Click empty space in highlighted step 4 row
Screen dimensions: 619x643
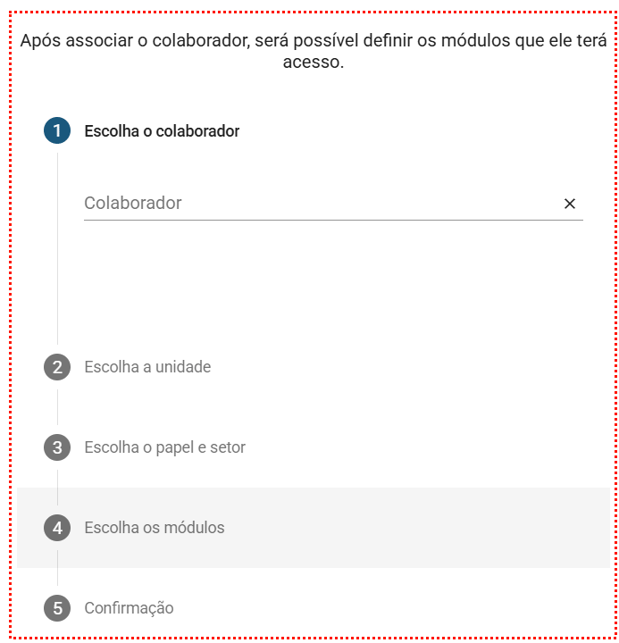pos(420,527)
